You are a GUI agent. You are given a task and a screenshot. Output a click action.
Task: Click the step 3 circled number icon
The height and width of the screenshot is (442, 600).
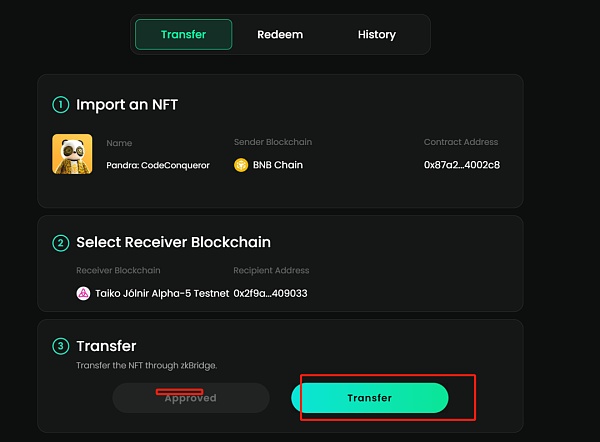coord(59,346)
